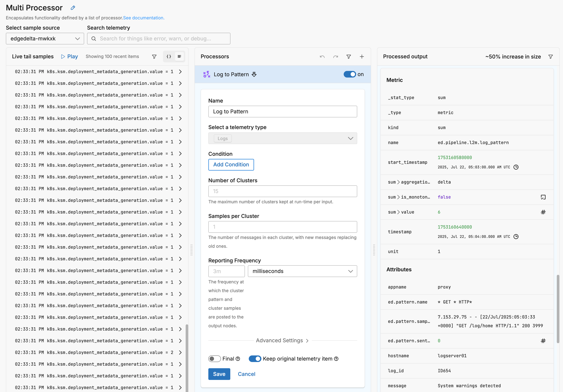Click the See documentation link

(144, 18)
